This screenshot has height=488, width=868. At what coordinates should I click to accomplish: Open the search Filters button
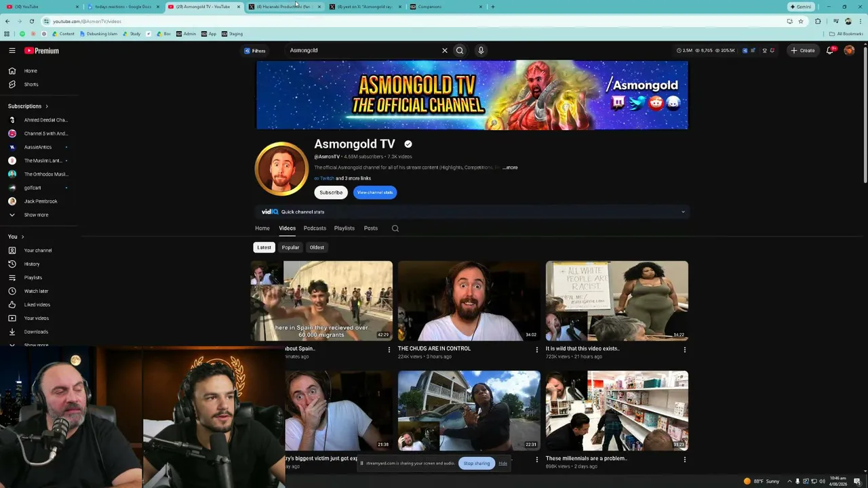255,51
